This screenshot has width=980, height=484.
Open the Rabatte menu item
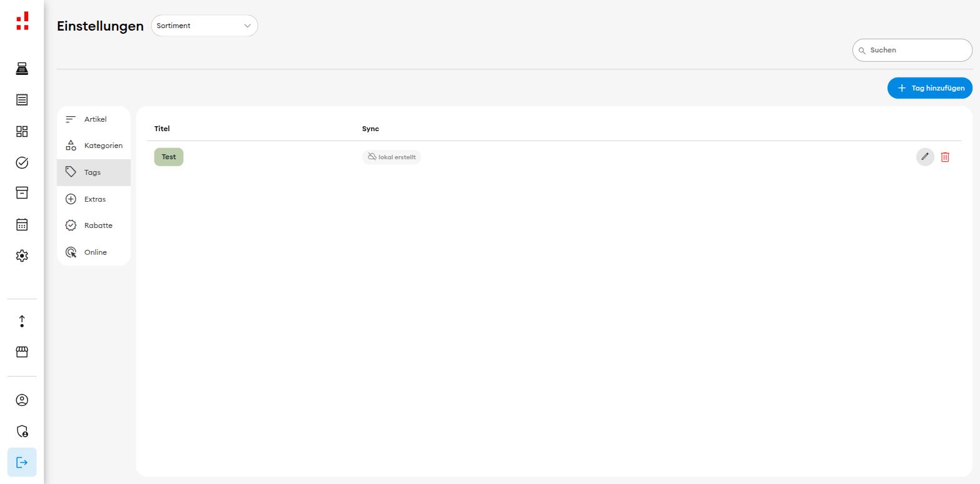(x=94, y=225)
